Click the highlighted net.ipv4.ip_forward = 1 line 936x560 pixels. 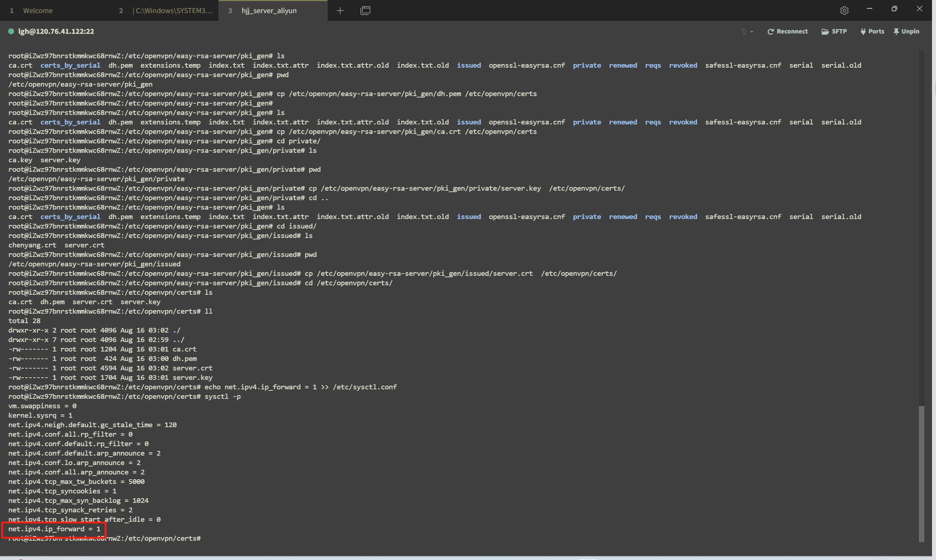(54, 529)
